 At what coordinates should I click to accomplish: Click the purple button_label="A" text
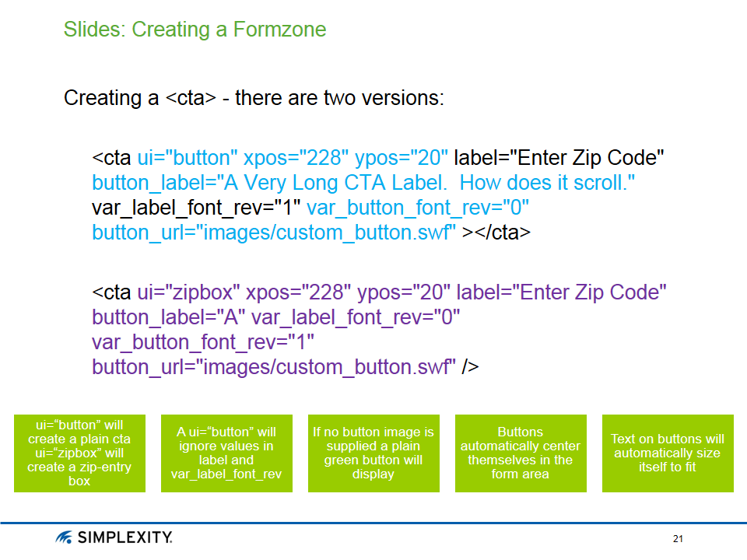coord(168,318)
